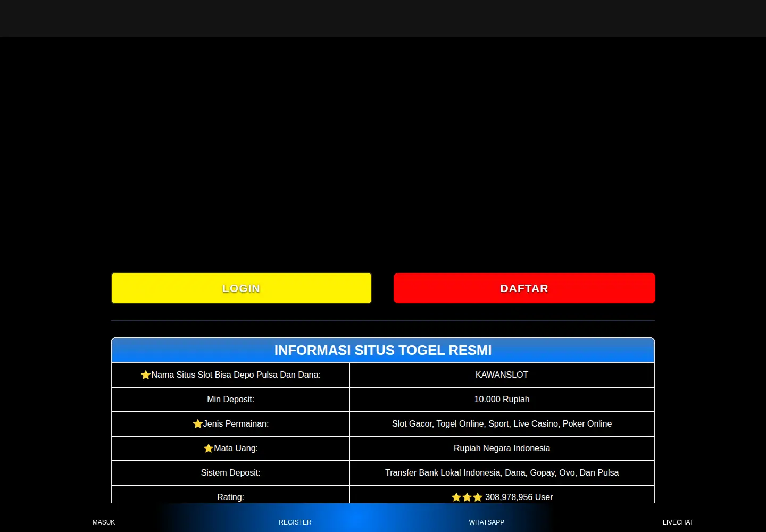Click the Rupiah Negara Indonesia cell
This screenshot has width=766, height=532.
[502, 448]
